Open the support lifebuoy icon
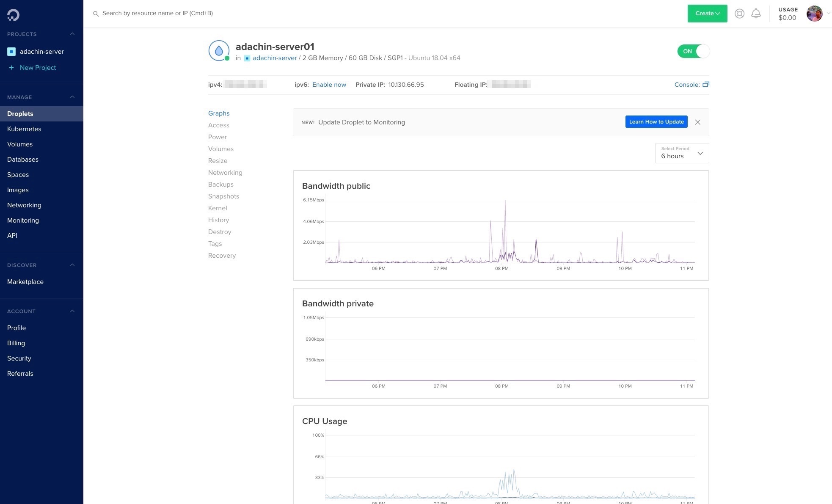This screenshot has width=832, height=504. (739, 14)
